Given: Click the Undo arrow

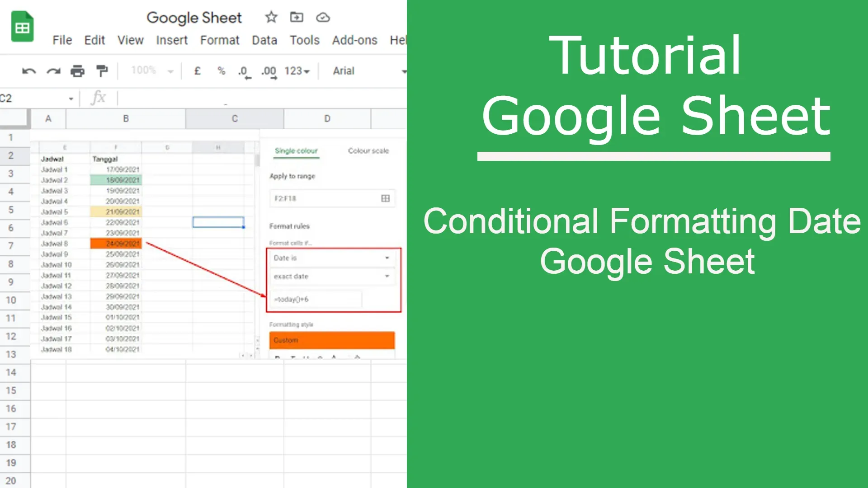Looking at the screenshot, I should 29,71.
